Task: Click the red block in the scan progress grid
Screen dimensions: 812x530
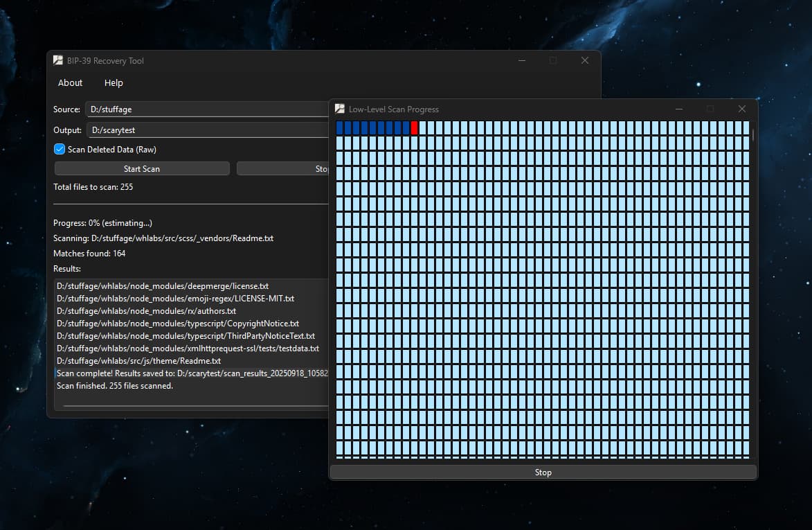Action: (x=415, y=127)
